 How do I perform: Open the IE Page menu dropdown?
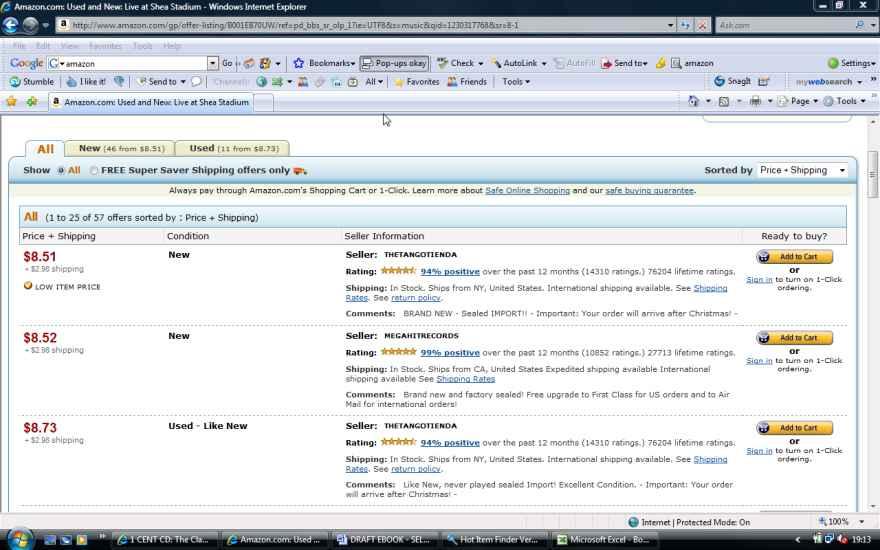tap(800, 101)
